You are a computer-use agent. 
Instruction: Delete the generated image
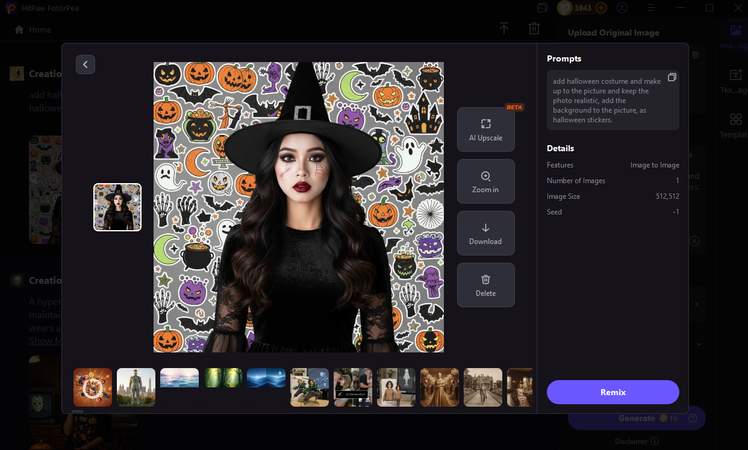[x=486, y=285]
